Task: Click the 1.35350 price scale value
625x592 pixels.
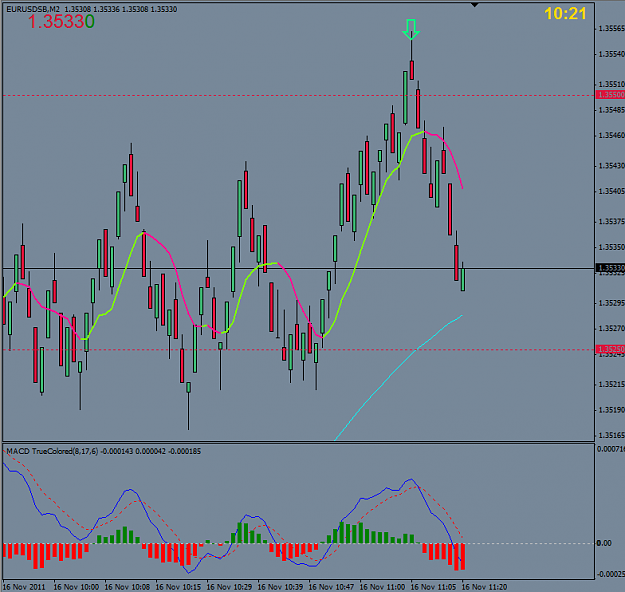Action: coord(611,248)
